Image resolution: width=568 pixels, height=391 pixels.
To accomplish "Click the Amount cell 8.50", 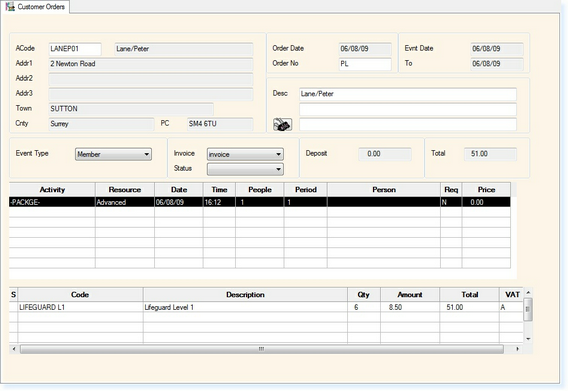I will 410,307.
